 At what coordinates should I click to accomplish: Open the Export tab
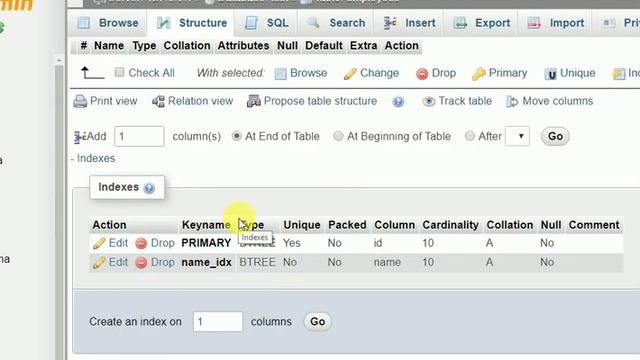(482, 23)
